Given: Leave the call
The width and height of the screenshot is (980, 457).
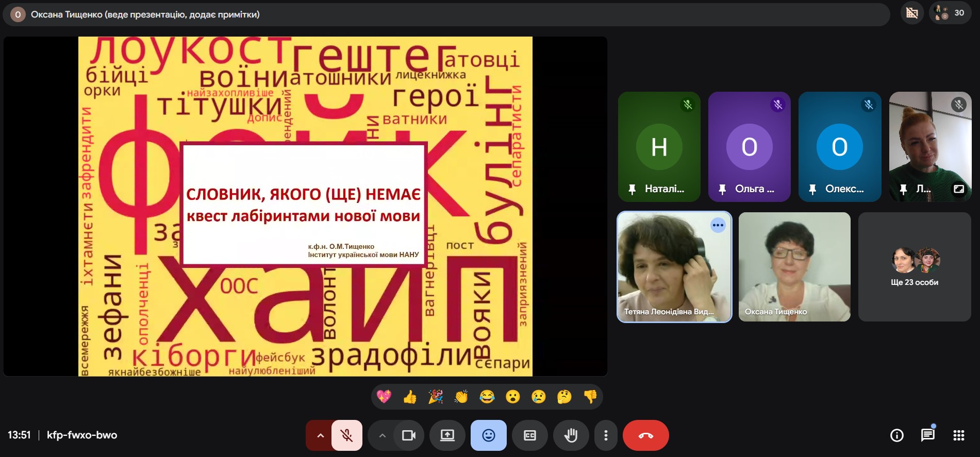Looking at the screenshot, I should (646, 435).
